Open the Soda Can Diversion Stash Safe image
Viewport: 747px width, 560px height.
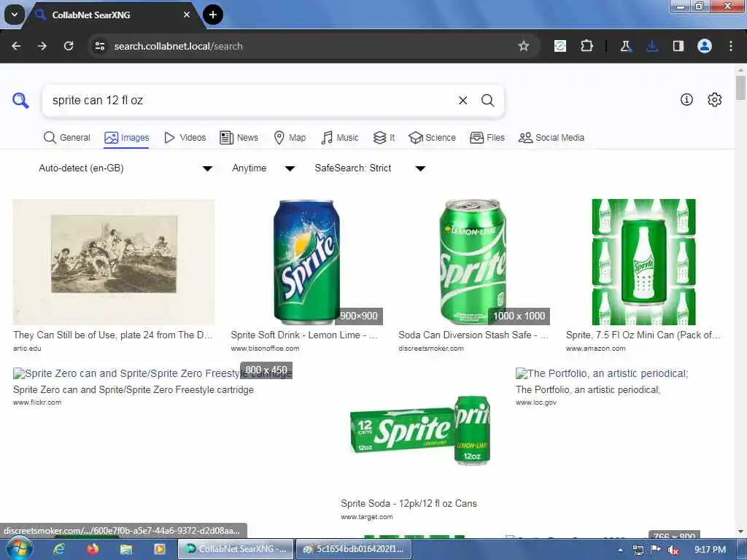(473, 262)
